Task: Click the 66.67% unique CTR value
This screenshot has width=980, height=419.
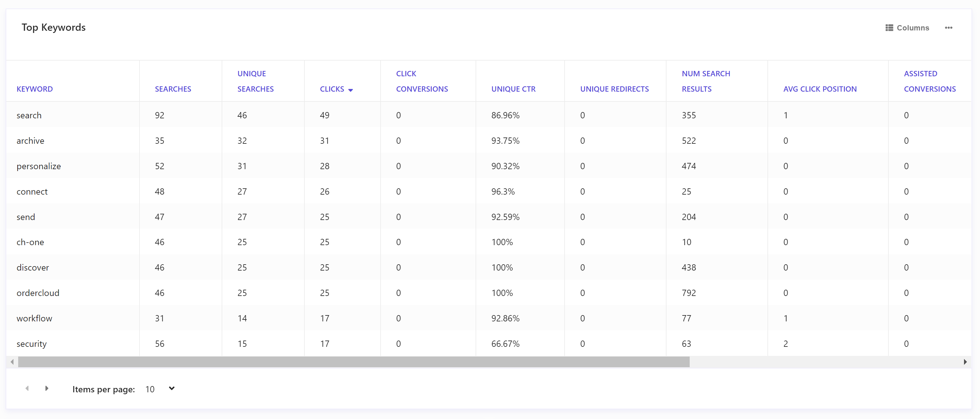Action: [x=505, y=344]
